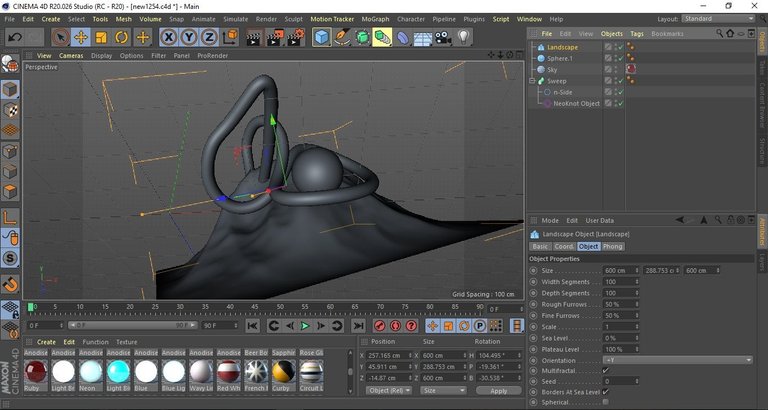Open the Layout Standard dropdown
Image resolution: width=768 pixels, height=410 pixels.
pyautogui.click(x=719, y=19)
